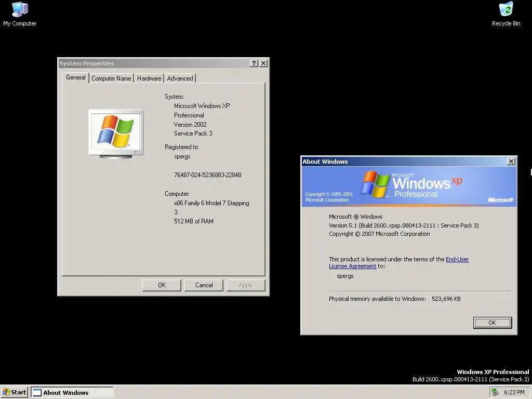Click 'Version 5.1 (Build 2600...' line in About Windows
The width and height of the screenshot is (532, 399).
click(x=404, y=225)
